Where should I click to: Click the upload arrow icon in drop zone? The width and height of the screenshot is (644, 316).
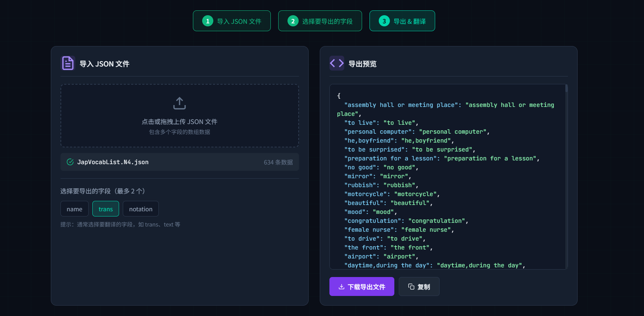tap(180, 103)
